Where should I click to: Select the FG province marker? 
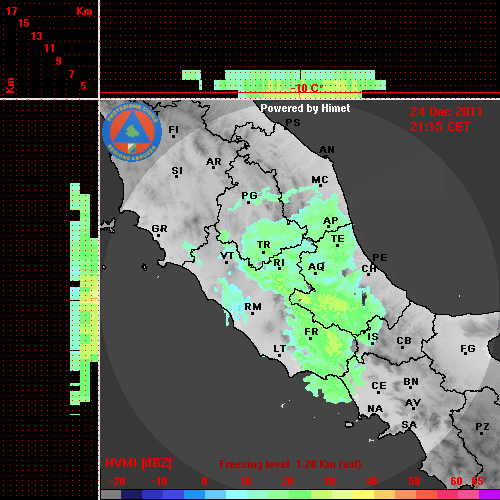tap(468, 349)
